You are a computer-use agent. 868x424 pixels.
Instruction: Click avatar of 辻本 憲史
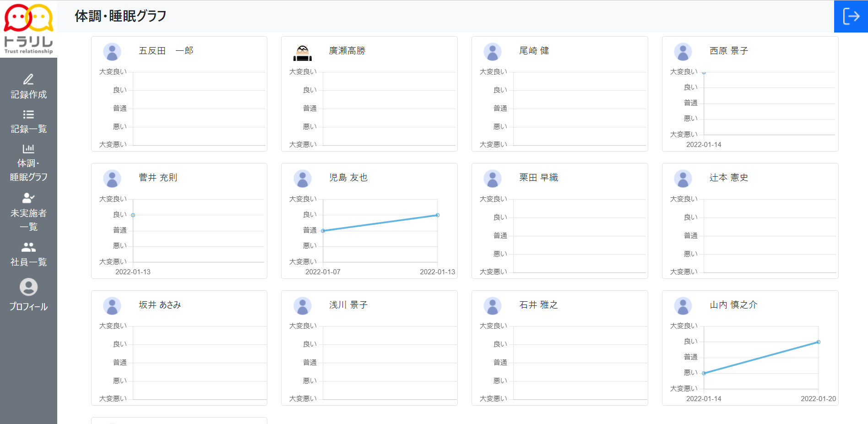coord(683,179)
